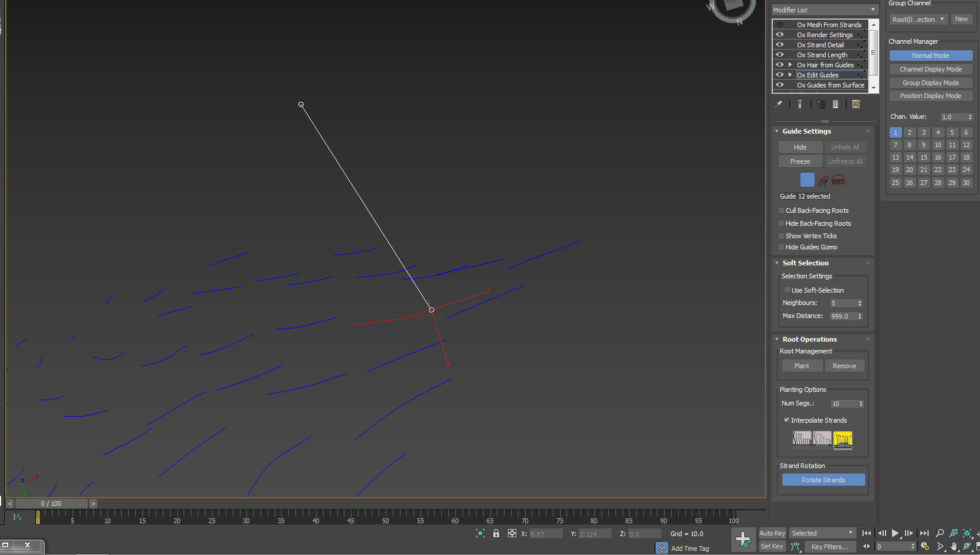
Task: Open Configure Modifier Sets icon
Action: (x=856, y=104)
